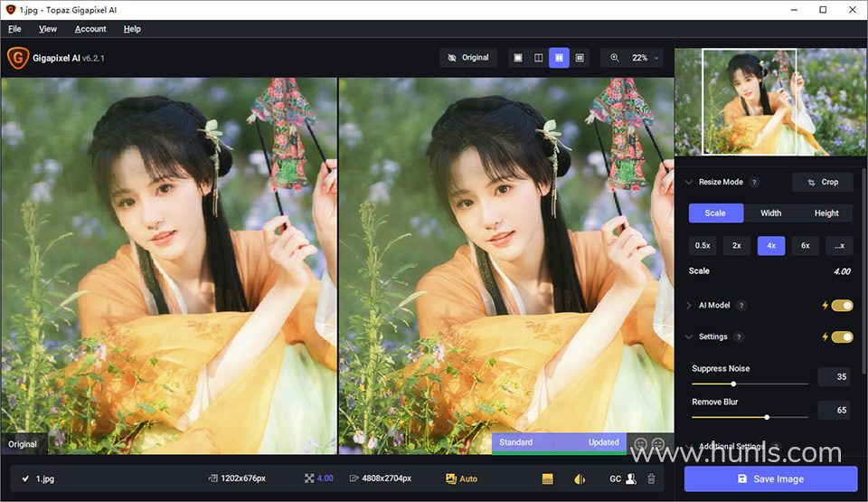Click the zoom magnifier icon
The height and width of the screenshot is (502, 868).
click(x=615, y=58)
